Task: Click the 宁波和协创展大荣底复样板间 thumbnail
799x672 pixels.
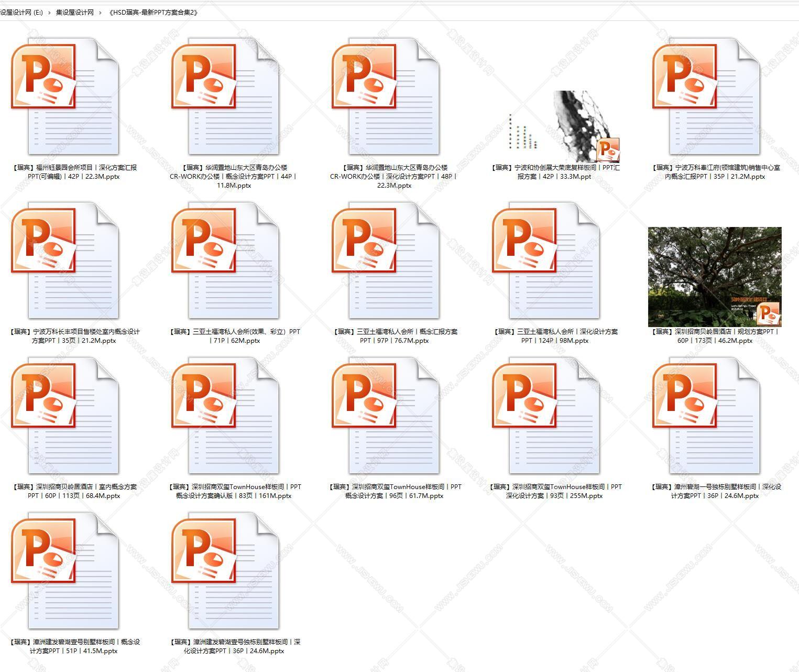Action: [x=564, y=126]
